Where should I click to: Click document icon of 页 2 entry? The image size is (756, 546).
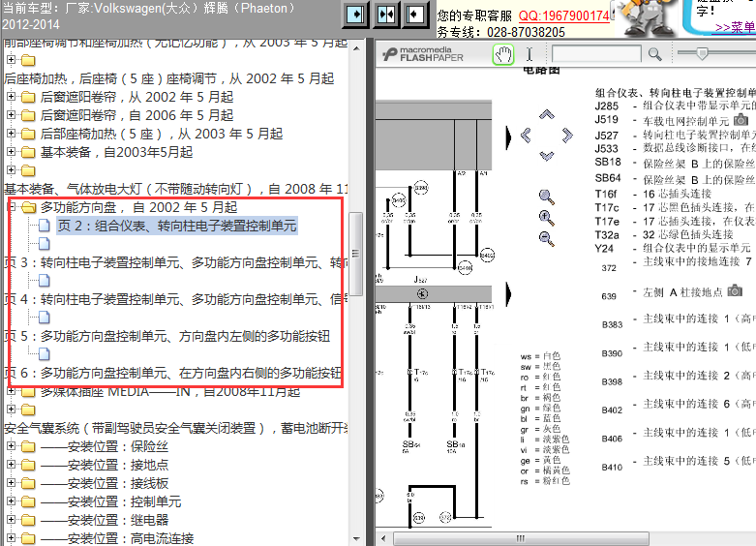pyautogui.click(x=45, y=226)
